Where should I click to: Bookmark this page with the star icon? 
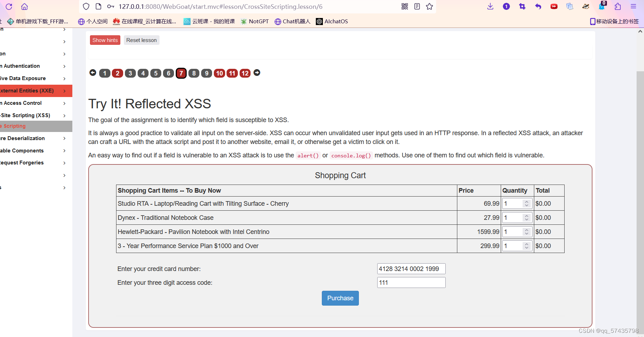point(429,6)
